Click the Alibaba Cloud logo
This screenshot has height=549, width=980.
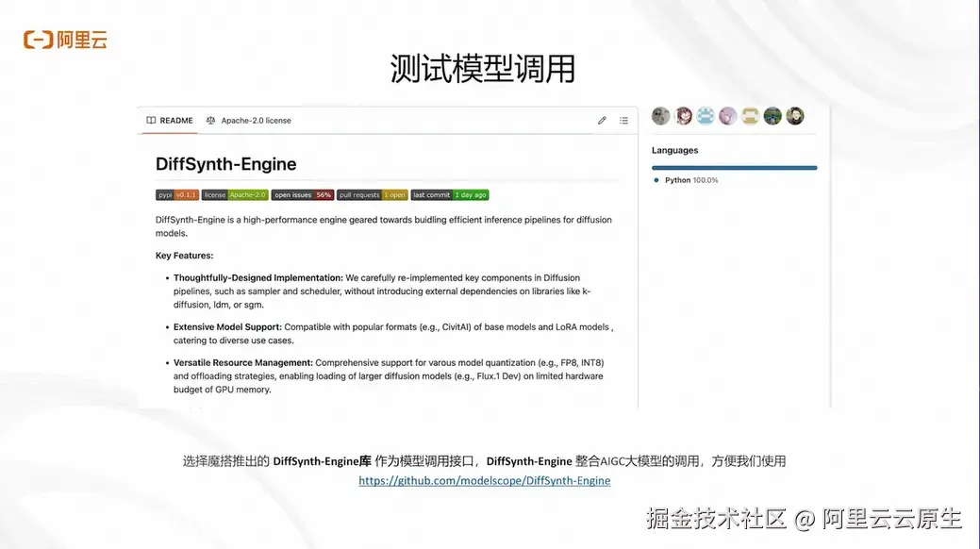(x=64, y=39)
